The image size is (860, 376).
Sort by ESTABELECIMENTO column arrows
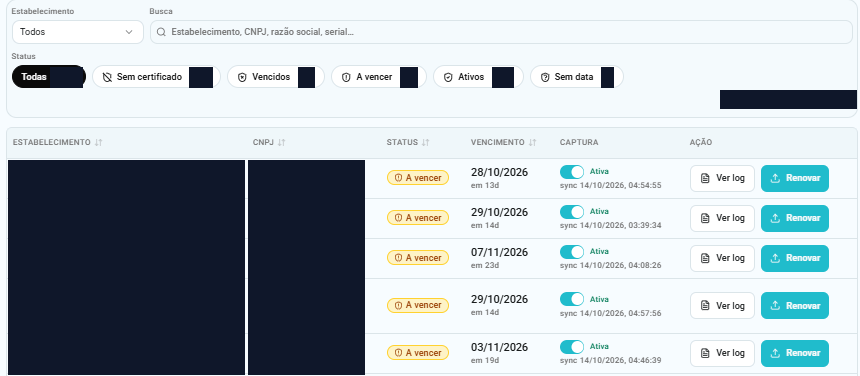click(98, 143)
